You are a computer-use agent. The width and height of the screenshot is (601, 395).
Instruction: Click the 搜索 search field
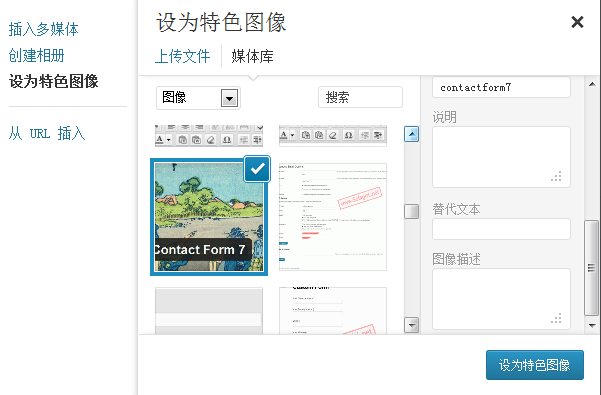(x=360, y=97)
